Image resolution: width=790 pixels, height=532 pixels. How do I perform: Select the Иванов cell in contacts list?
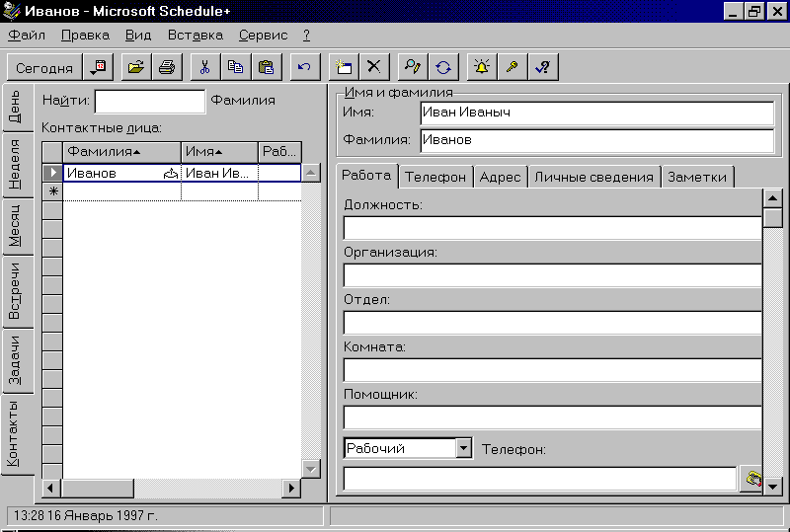coord(121,173)
